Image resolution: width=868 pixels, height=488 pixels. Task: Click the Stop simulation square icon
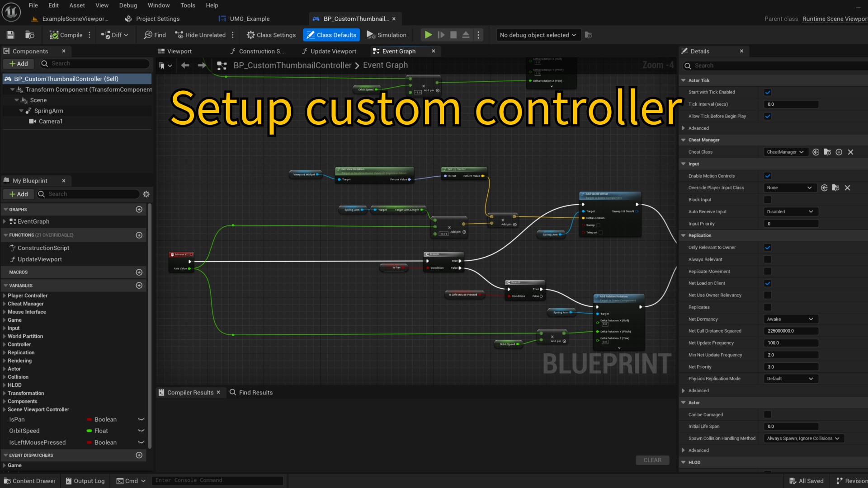453,35
